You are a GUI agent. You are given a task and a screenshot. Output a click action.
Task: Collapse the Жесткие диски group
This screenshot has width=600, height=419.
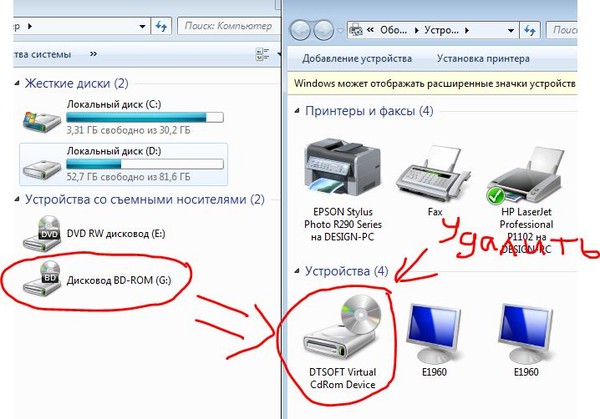click(17, 83)
